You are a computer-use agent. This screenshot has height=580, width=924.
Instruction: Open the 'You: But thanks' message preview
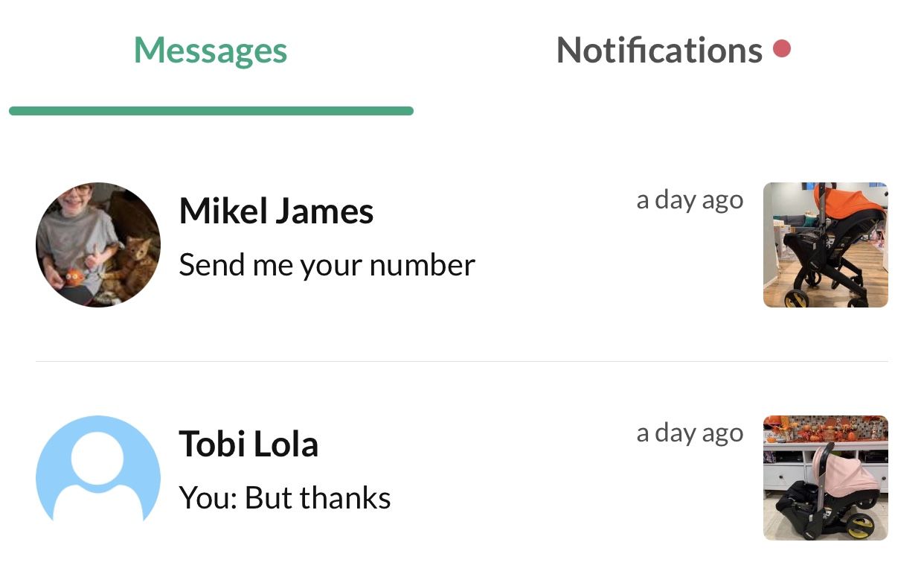pyautogui.click(x=285, y=498)
